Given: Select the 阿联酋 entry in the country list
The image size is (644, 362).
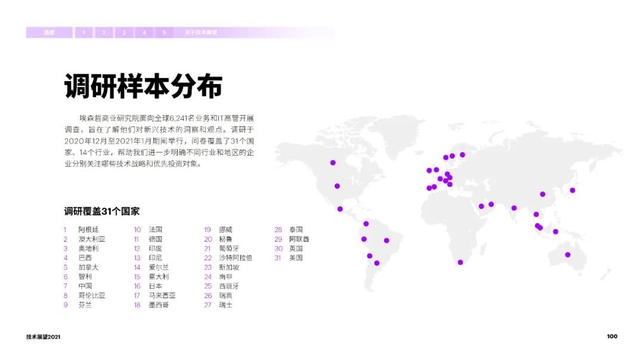Looking at the screenshot, I should pos(299,239).
